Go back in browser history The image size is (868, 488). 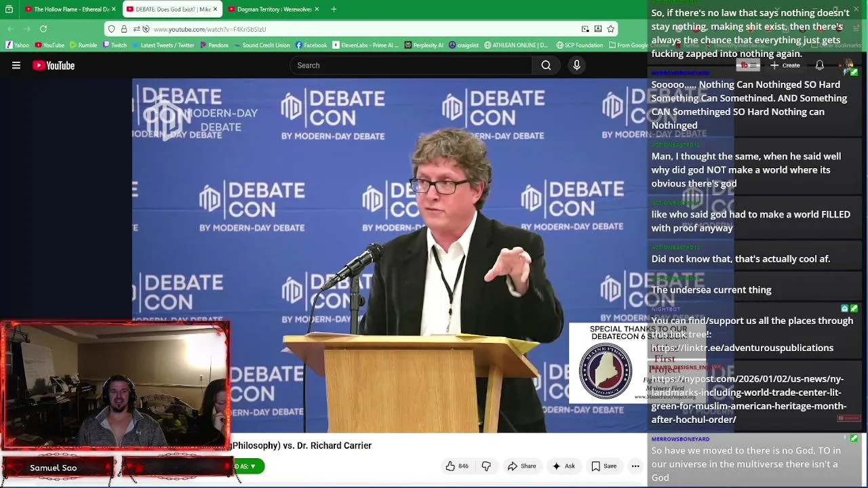(11, 28)
